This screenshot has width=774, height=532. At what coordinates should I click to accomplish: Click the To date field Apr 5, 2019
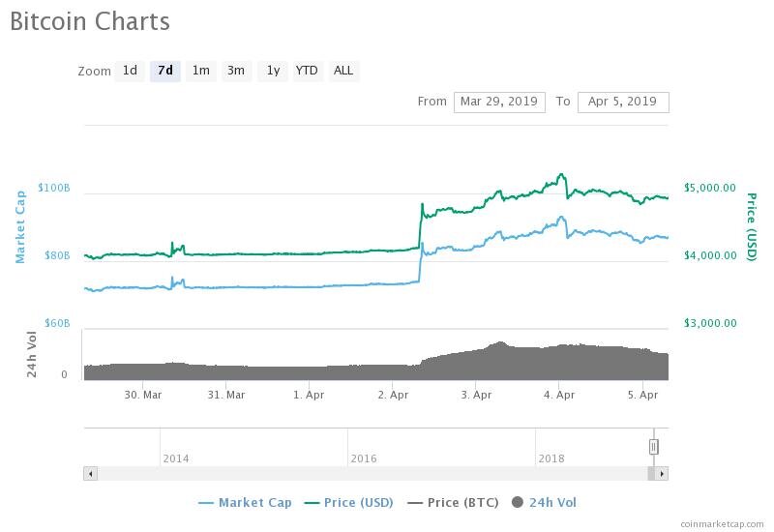(x=623, y=103)
